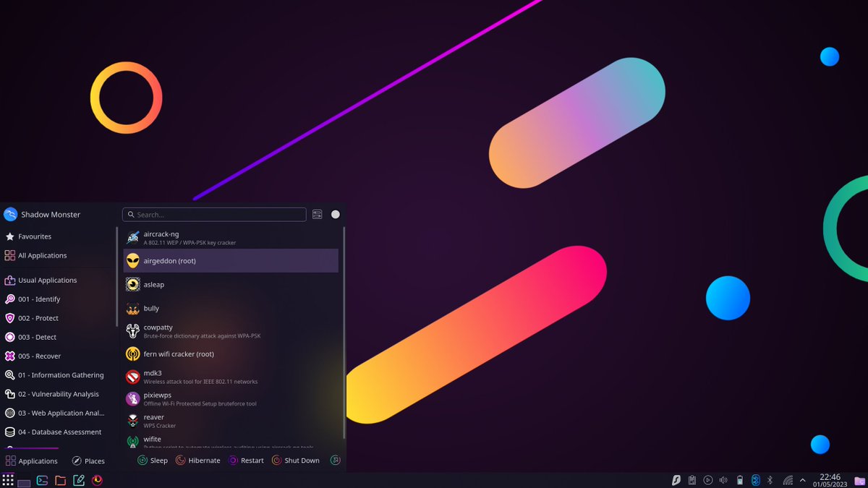Click the purple folder icon beside clock
The image size is (868, 488).
[859, 480]
